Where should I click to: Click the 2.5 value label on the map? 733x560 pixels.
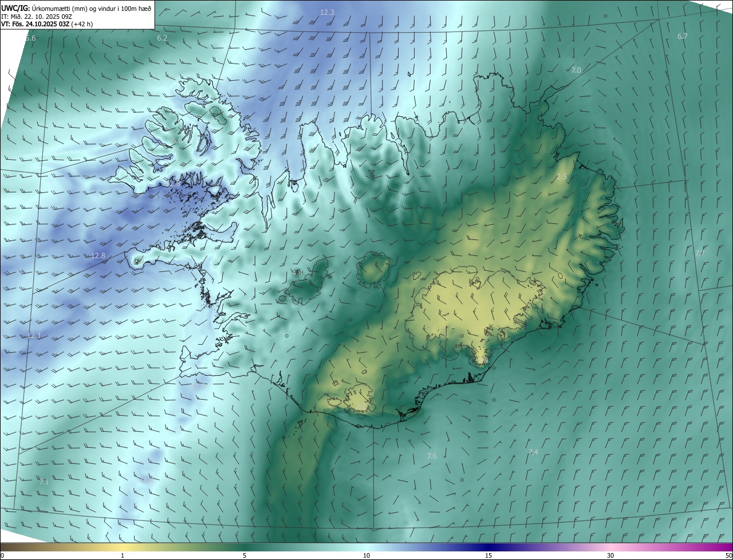click(x=562, y=177)
